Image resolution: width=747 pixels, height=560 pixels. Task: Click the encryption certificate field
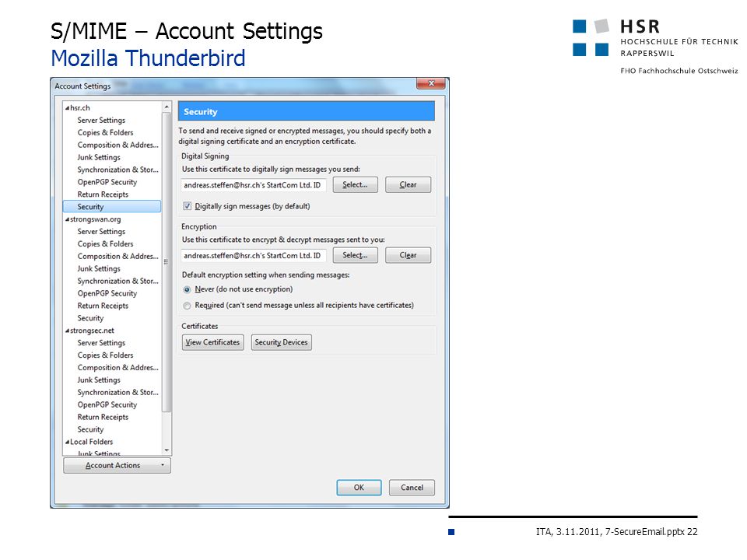click(254, 256)
